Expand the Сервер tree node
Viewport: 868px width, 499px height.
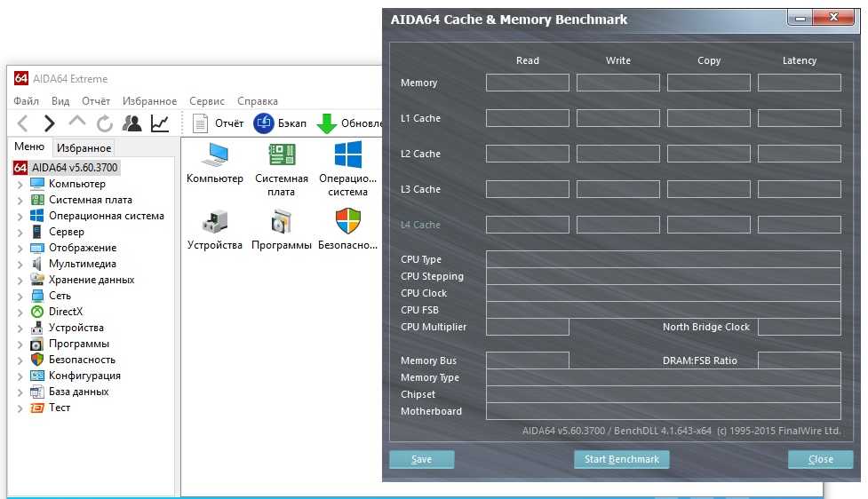[20, 233]
